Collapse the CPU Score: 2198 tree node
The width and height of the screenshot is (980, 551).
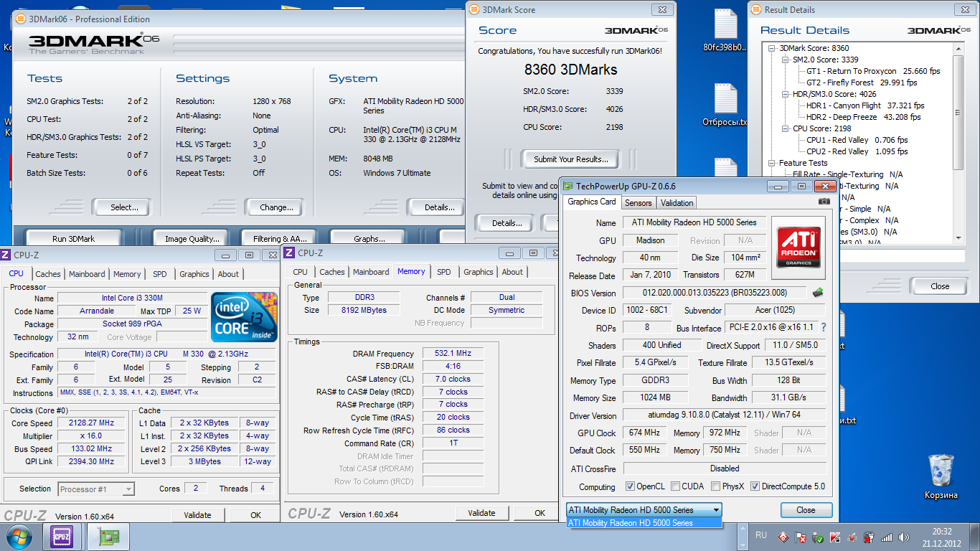[x=785, y=128]
